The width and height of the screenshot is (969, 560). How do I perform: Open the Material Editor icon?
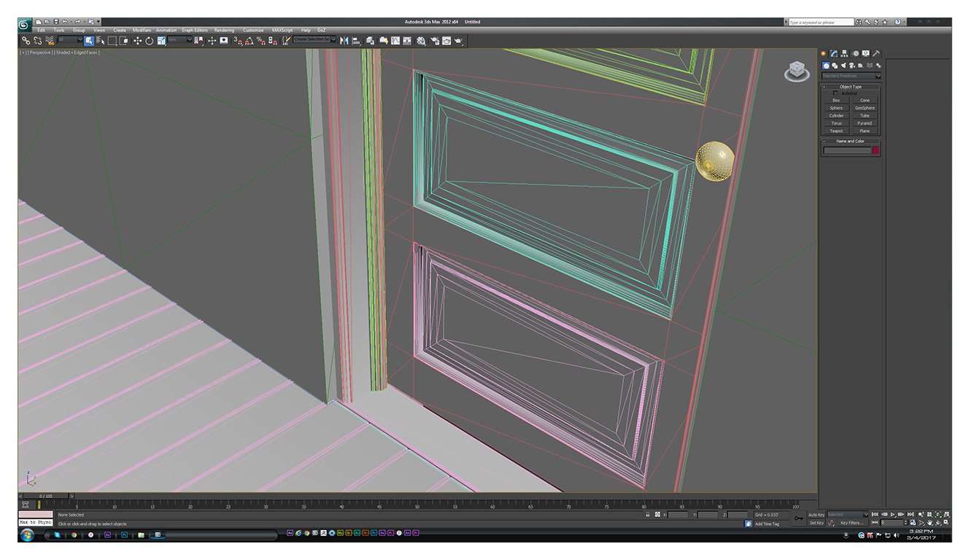pyautogui.click(x=422, y=40)
